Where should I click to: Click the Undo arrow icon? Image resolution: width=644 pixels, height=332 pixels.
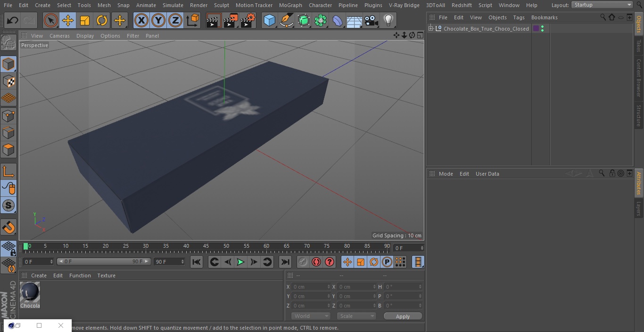tap(12, 20)
